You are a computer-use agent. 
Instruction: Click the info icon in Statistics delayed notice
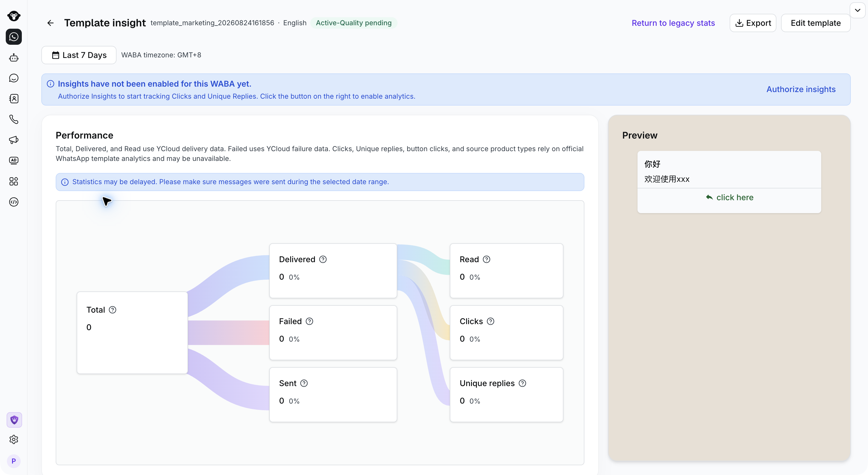coord(65,182)
